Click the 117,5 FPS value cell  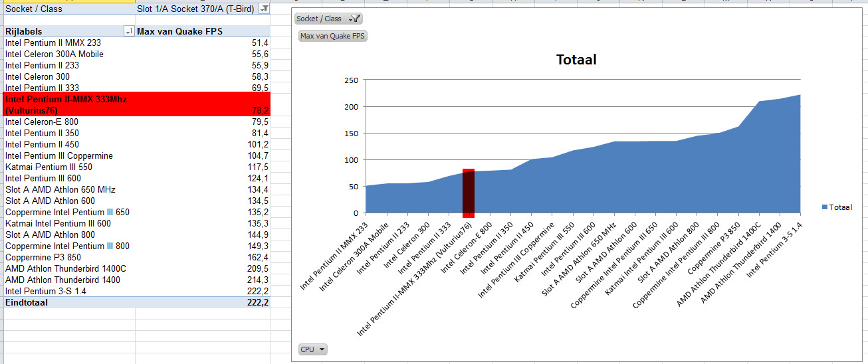202,167
